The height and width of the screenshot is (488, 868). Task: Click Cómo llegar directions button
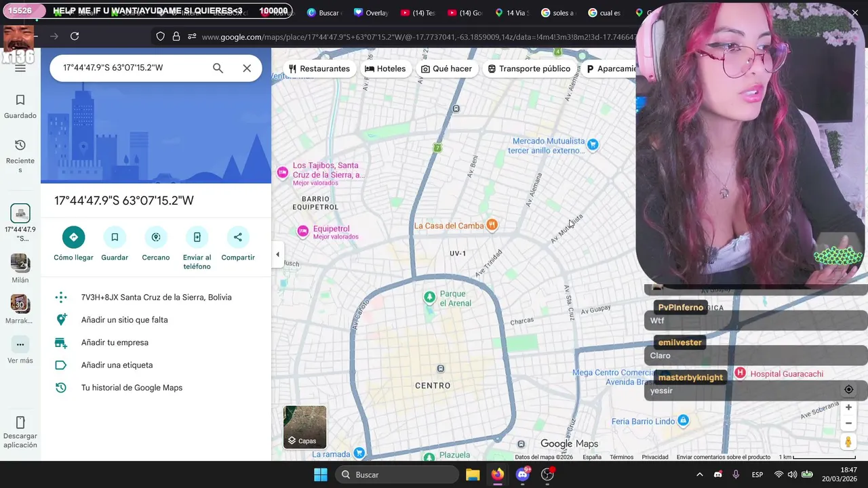tap(74, 245)
